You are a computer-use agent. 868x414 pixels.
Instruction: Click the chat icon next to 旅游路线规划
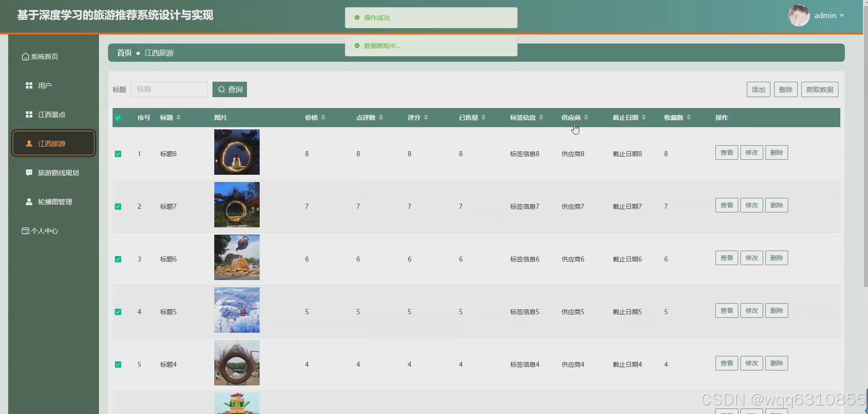click(x=29, y=172)
